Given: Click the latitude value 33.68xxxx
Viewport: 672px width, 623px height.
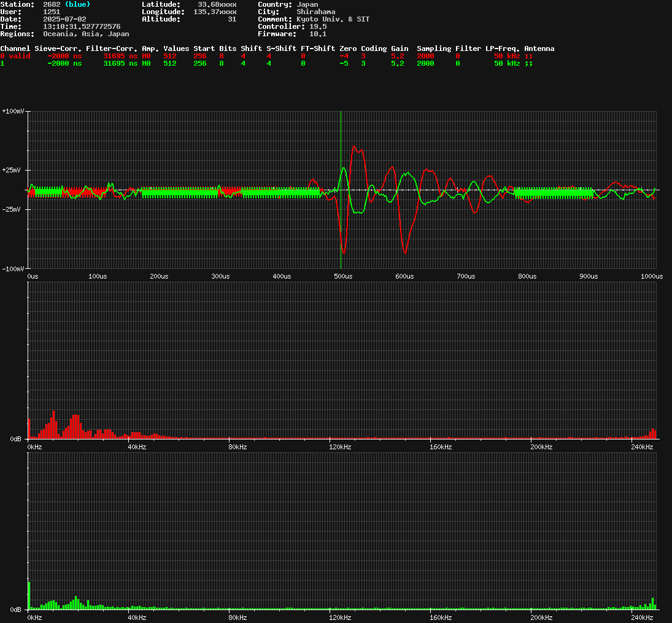Looking at the screenshot, I should click(x=217, y=4).
